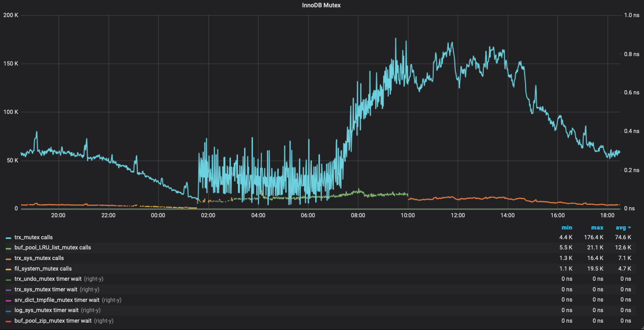This screenshot has height=330, width=644.
Task: Click the 0.6 ns right axis label
Action: (632, 92)
